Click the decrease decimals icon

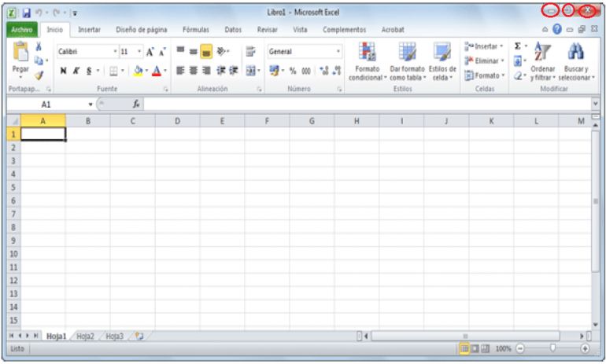click(337, 71)
